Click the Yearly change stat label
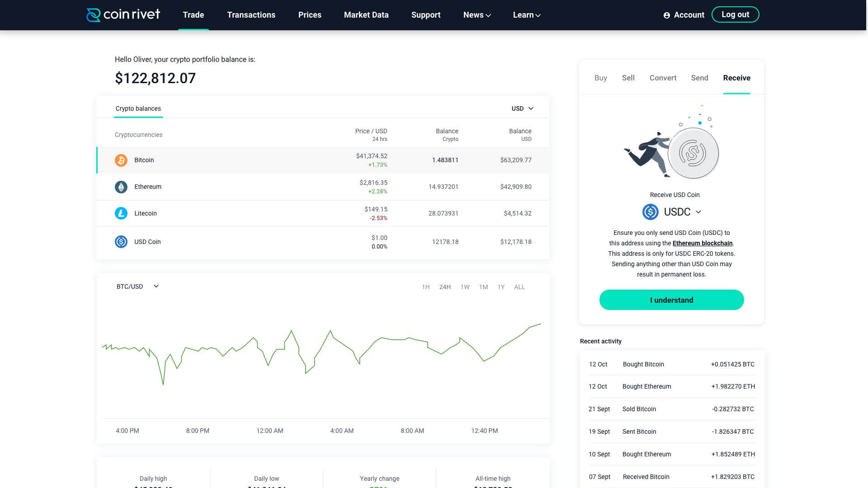This screenshot has height=488, width=868. tap(379, 479)
